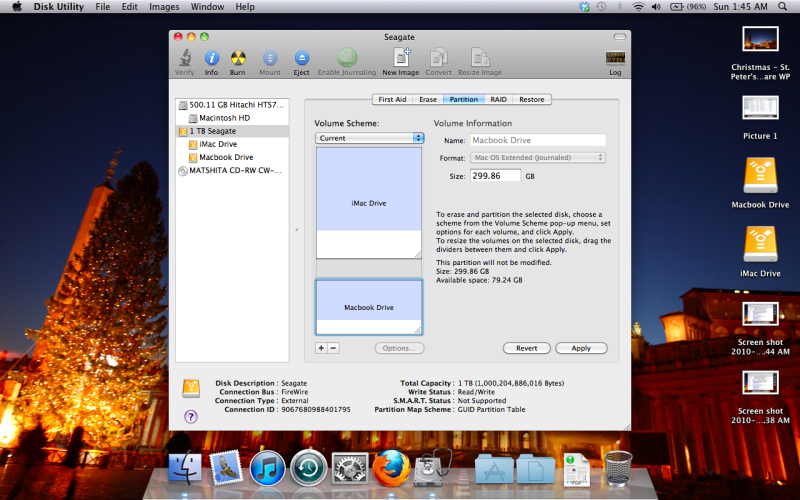Screen dimensions: 800x500
Task: Remove partition with the minus button
Action: pyautogui.click(x=333, y=348)
